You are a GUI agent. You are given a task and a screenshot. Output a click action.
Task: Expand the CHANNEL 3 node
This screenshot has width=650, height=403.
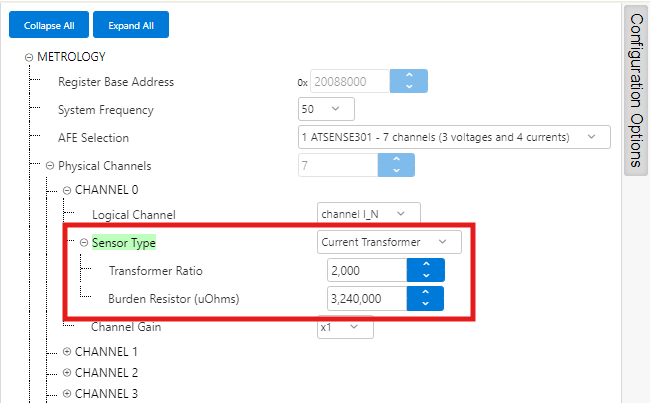click(x=67, y=392)
